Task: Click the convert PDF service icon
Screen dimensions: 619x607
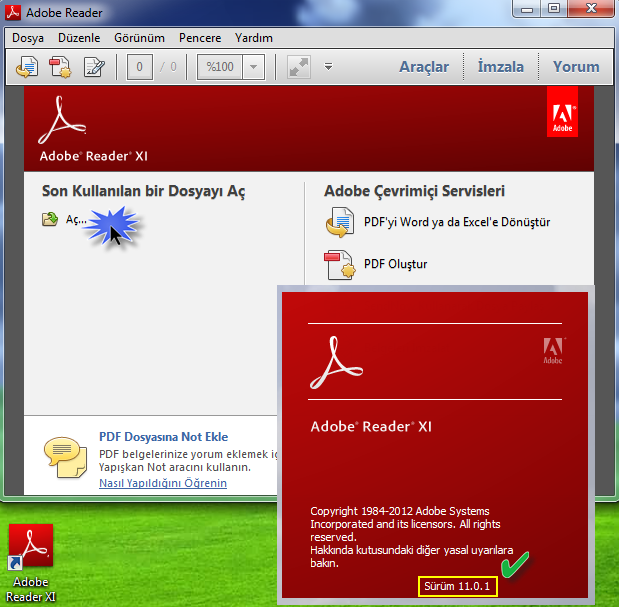Action: (x=340, y=222)
